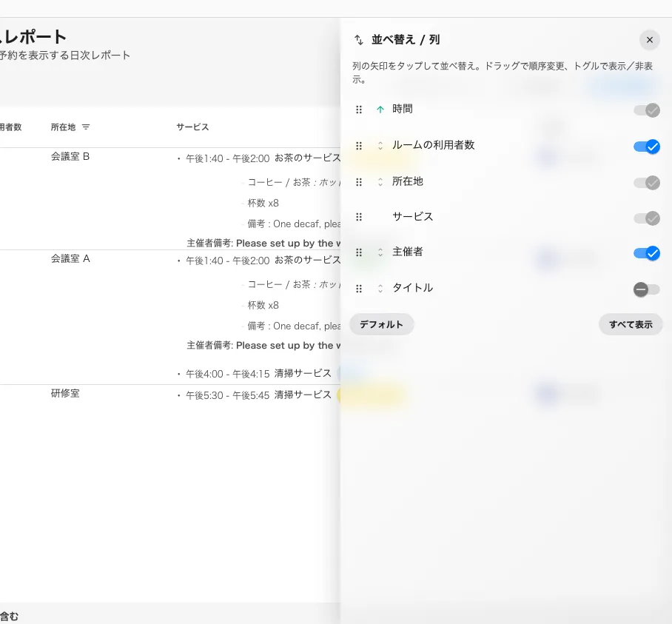
Task: Click the ルームの利用者数 label in the list
Action: tap(433, 145)
